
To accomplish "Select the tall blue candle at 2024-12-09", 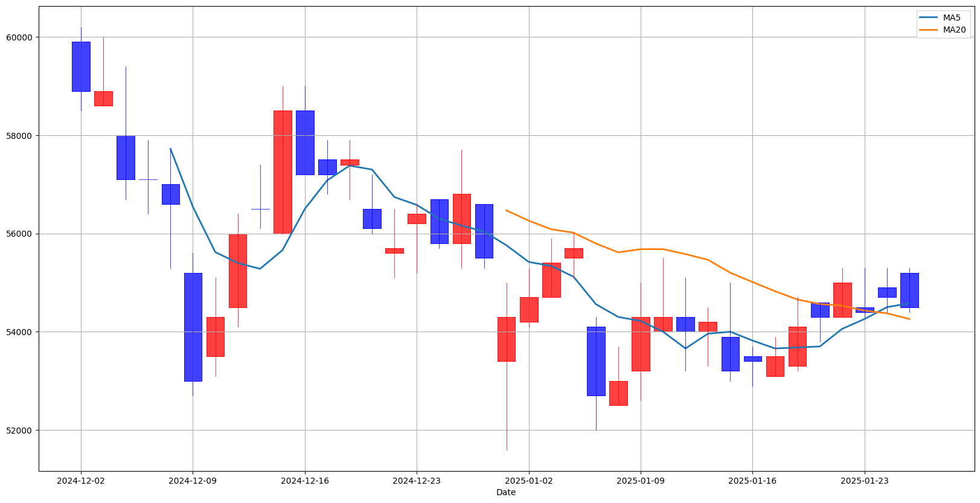I will 193,327.
